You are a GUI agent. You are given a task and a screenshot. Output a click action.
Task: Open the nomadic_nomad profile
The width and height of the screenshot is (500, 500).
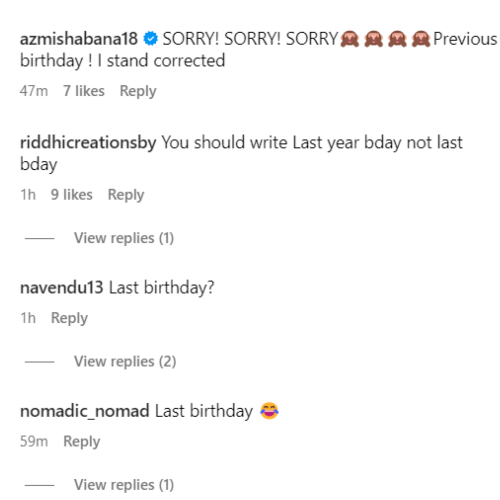[x=85, y=411]
